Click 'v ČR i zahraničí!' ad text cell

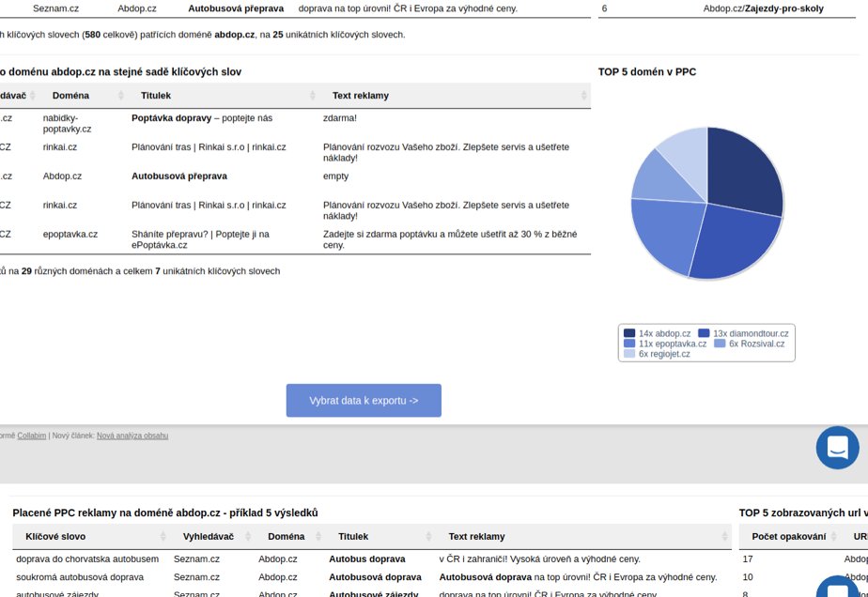540,559
